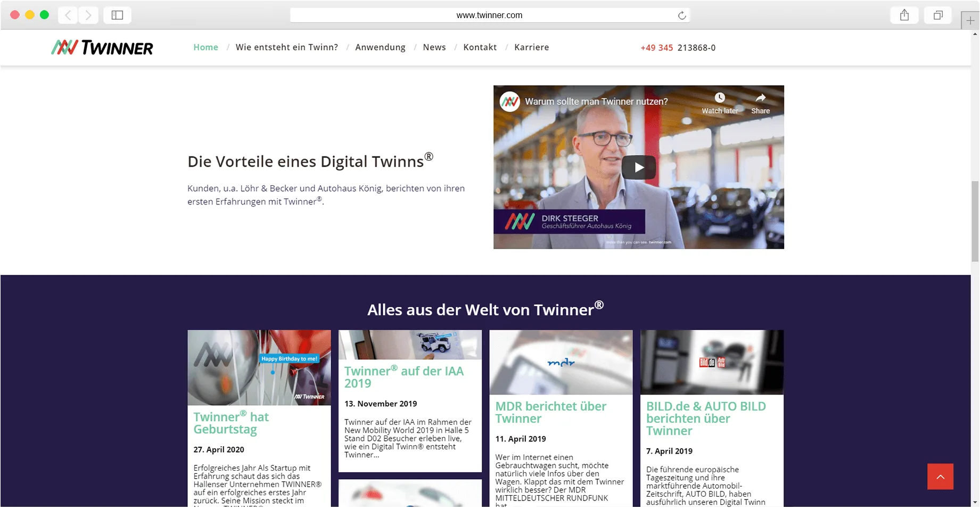The width and height of the screenshot is (980, 517).
Task: Close the window with red button
Action: (x=15, y=15)
